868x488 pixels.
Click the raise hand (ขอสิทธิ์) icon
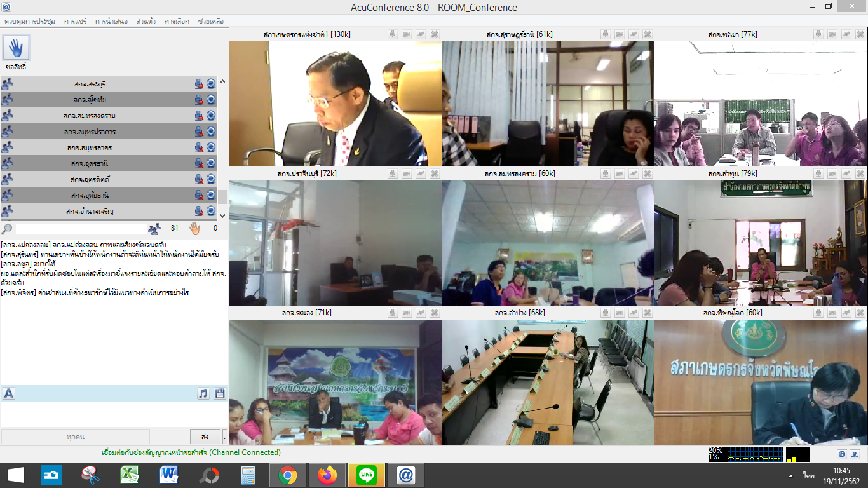16,48
